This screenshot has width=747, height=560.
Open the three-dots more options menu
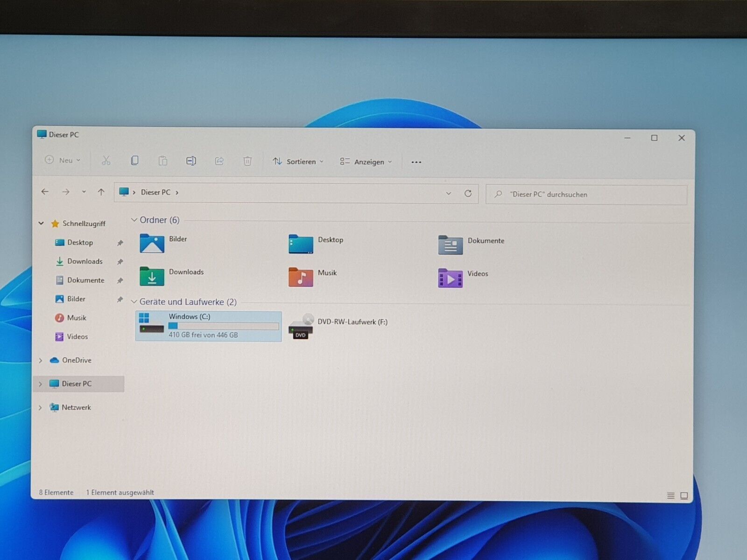(x=416, y=162)
